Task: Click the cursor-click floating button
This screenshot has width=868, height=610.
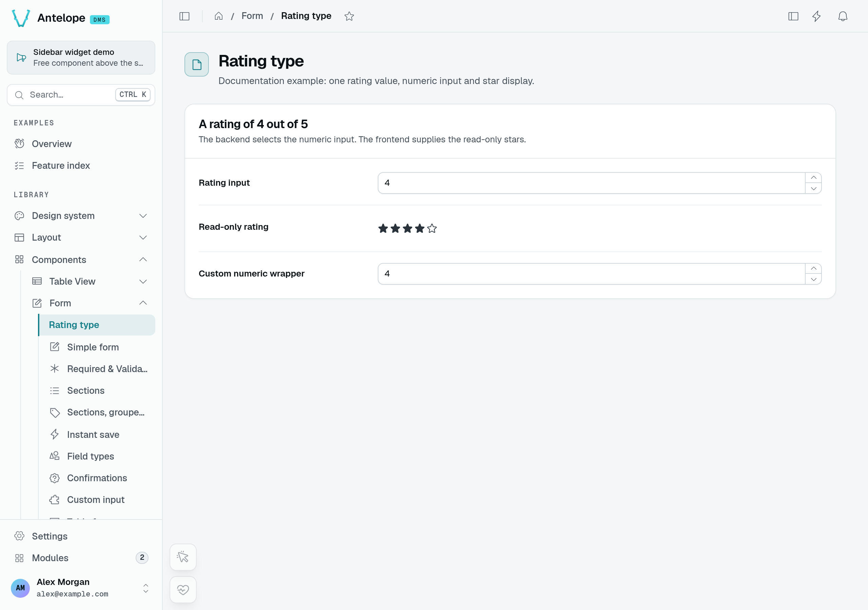Action: (x=183, y=557)
